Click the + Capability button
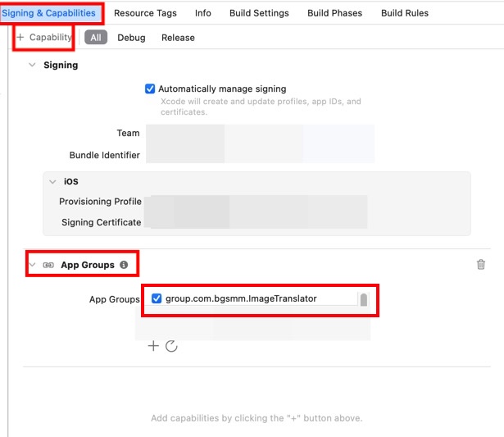The width and height of the screenshot is (504, 437). [x=44, y=38]
